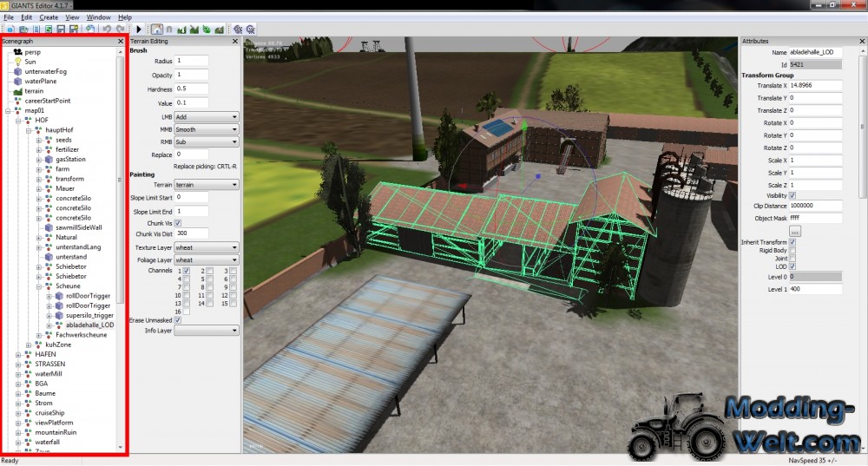The image size is (868, 466).
Task: Click the magnet snap icon in toolbar
Action: pyautogui.click(x=169, y=30)
